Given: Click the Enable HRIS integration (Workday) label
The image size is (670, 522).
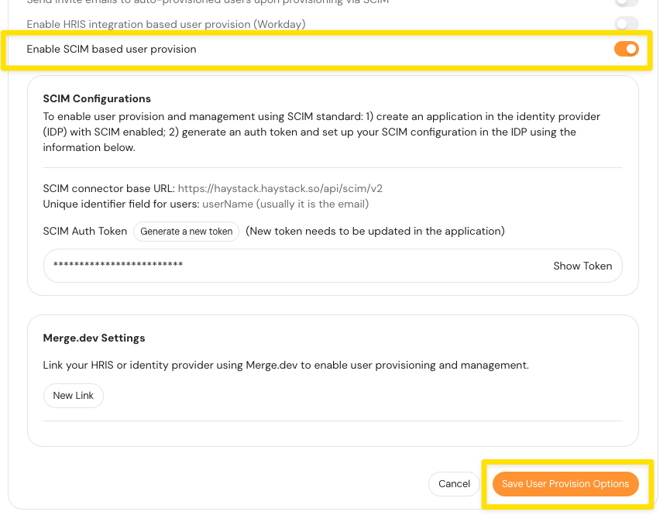Looking at the screenshot, I should tap(166, 24).
